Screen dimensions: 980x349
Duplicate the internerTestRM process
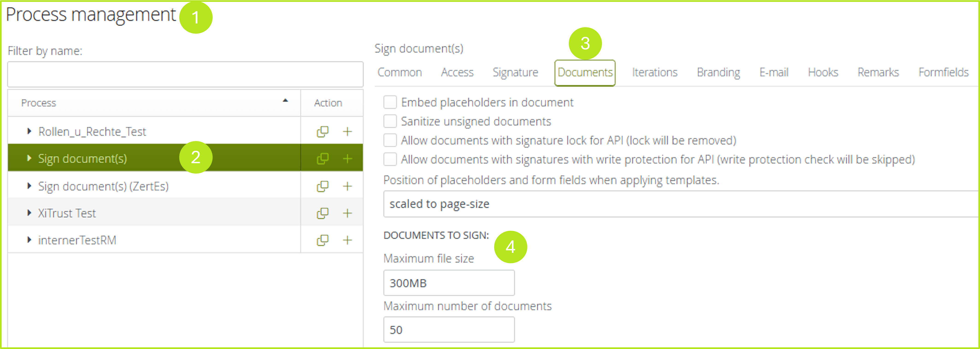pos(322,240)
